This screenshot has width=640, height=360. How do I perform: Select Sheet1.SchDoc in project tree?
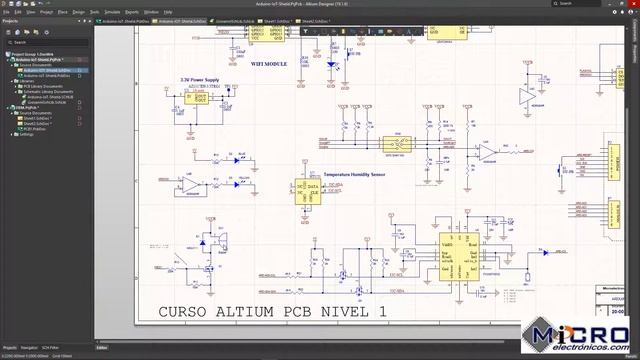(38, 118)
